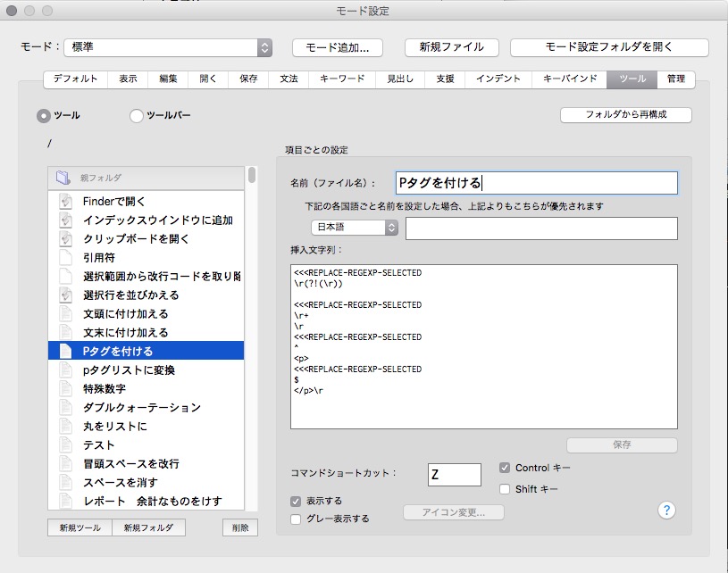Enable the Shift キー checkbox
Image resolution: width=728 pixels, height=573 pixels.
pyautogui.click(x=505, y=488)
